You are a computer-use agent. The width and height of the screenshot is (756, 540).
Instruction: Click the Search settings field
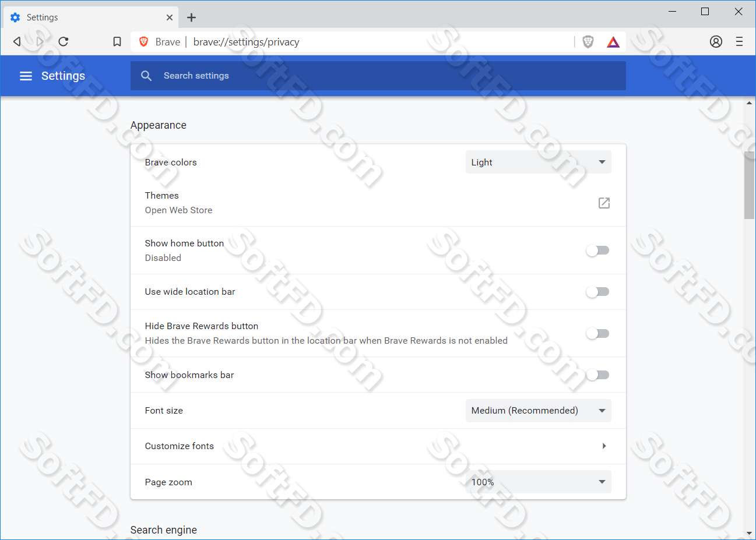[x=378, y=76]
